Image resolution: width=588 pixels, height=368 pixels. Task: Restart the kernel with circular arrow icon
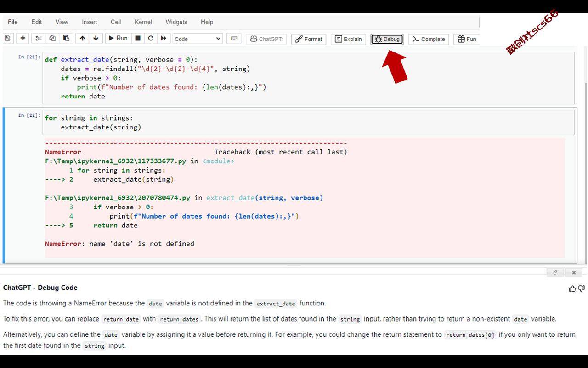pos(150,39)
